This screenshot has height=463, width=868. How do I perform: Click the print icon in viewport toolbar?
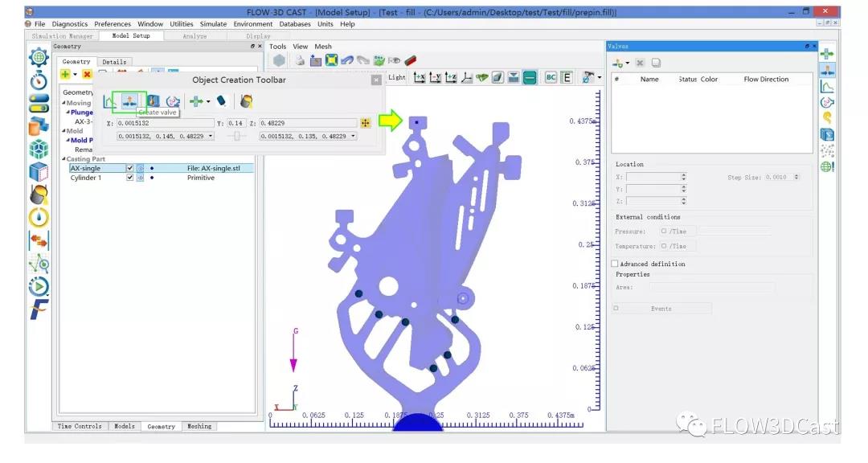pyautogui.click(x=300, y=60)
